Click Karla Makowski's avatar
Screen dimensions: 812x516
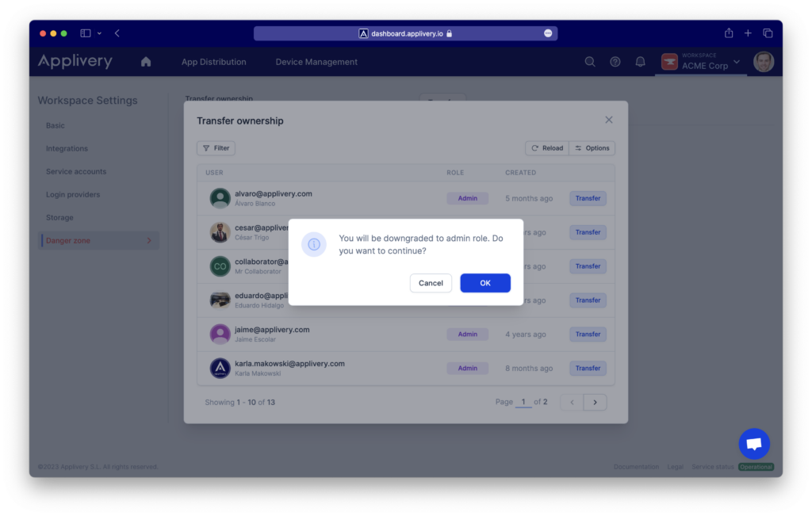(x=220, y=368)
